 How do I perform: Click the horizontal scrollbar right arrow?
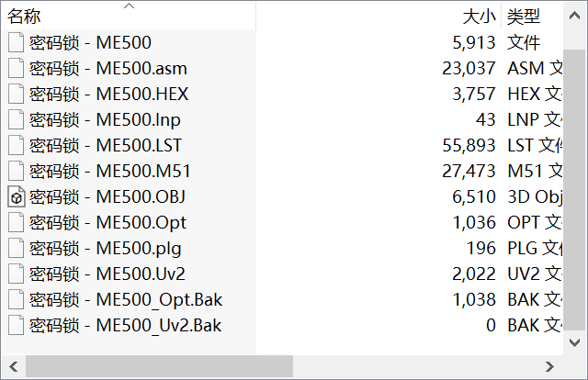[549, 366]
